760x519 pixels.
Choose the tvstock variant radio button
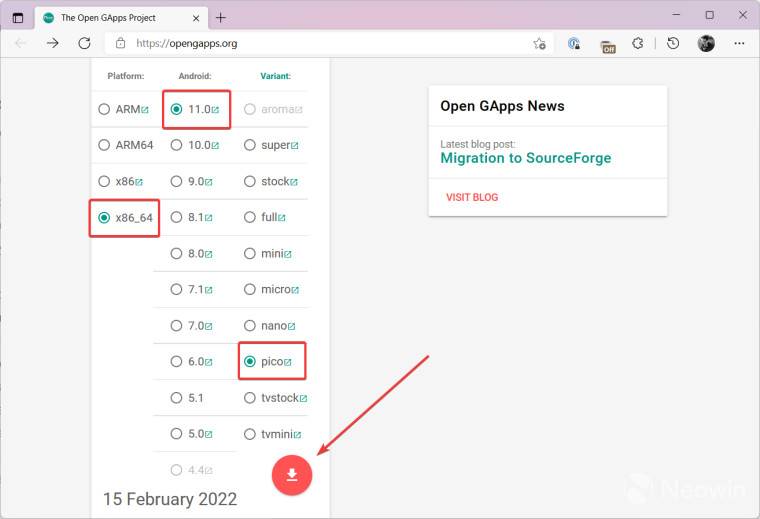pos(250,398)
